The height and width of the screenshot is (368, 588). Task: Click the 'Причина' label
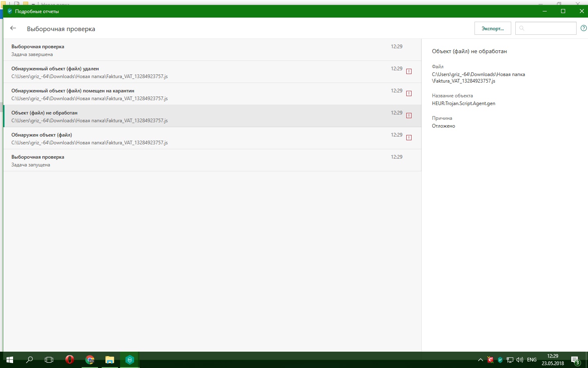tap(442, 118)
